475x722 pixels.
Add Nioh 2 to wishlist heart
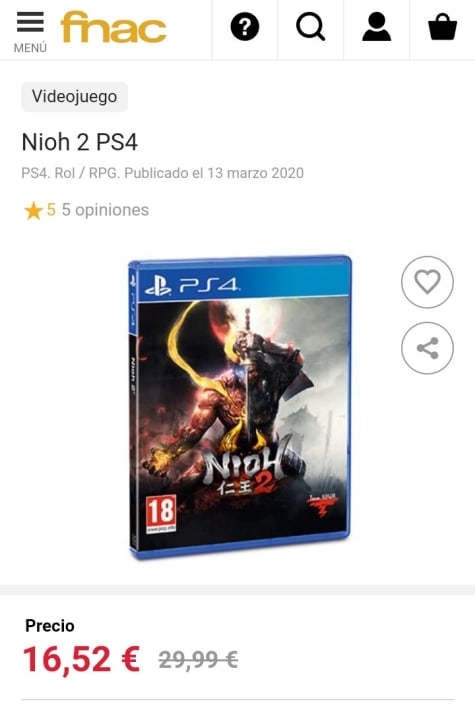tap(427, 282)
